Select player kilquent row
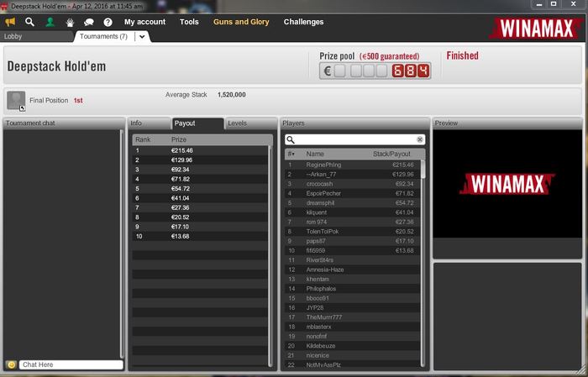Screen dimensions: 588x377 click(x=353, y=212)
